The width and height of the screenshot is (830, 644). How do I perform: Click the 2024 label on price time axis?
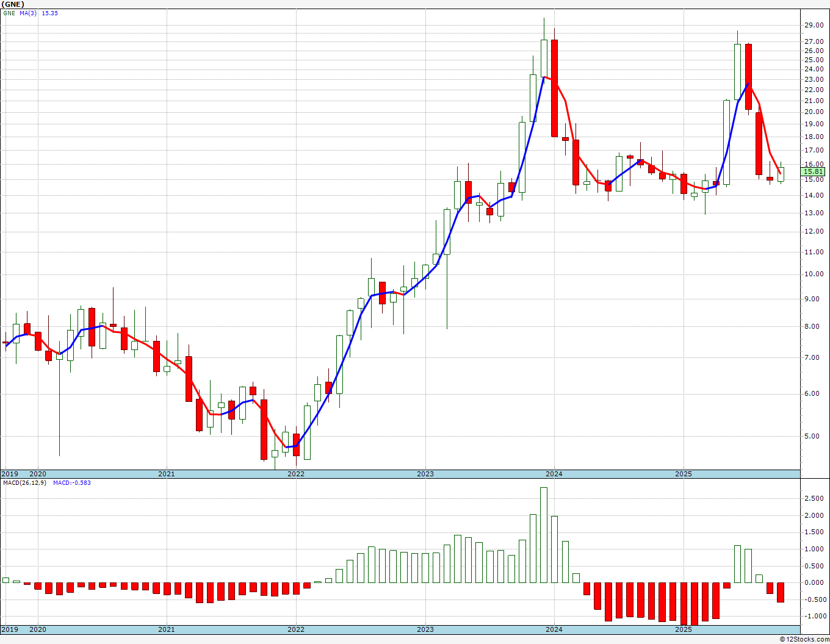554,474
